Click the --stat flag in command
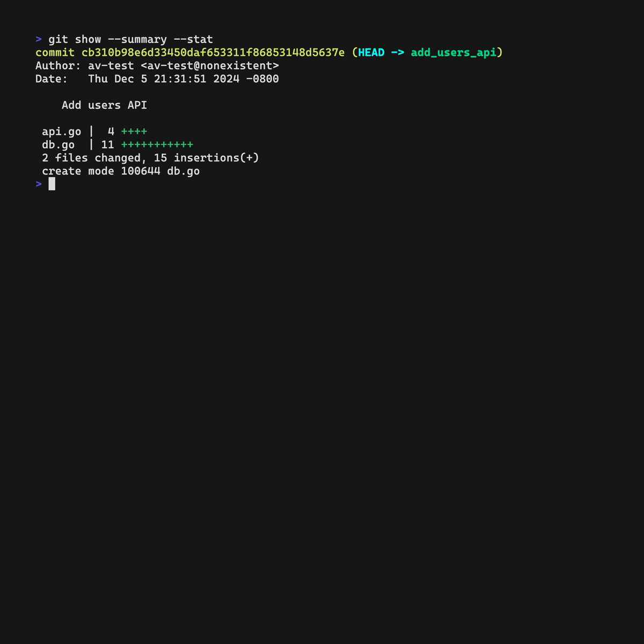644x644 pixels. pos(193,39)
